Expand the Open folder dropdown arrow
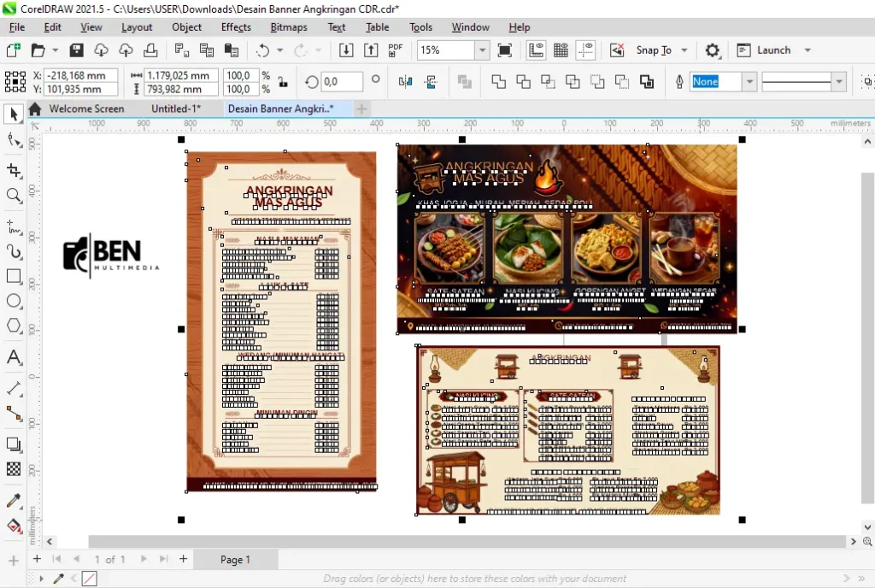 (55, 50)
